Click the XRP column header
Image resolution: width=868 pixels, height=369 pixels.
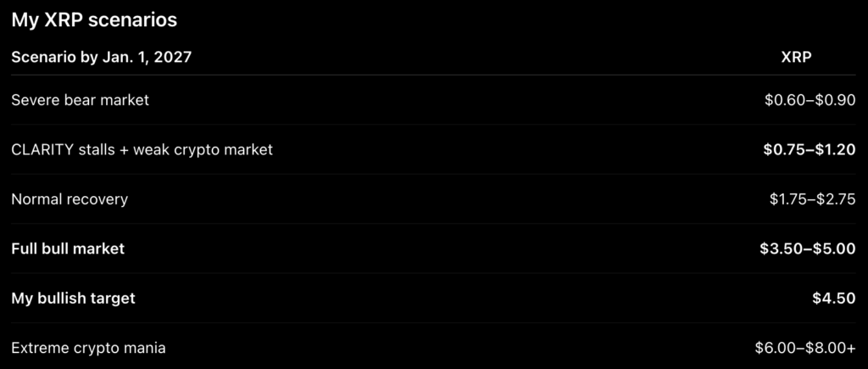click(796, 57)
